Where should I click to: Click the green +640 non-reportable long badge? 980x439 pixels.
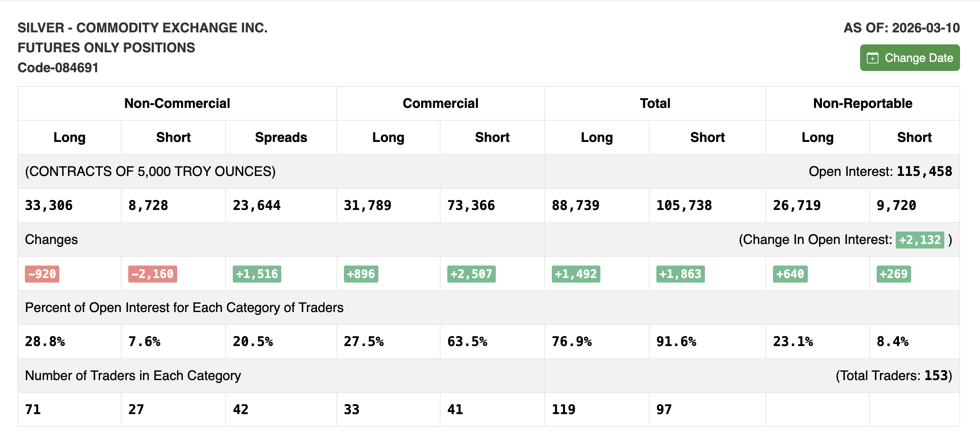(790, 274)
